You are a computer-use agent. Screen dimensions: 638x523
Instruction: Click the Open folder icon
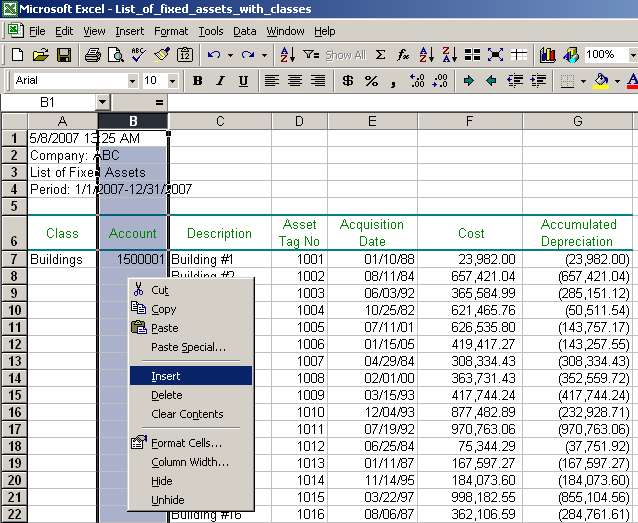point(40,55)
